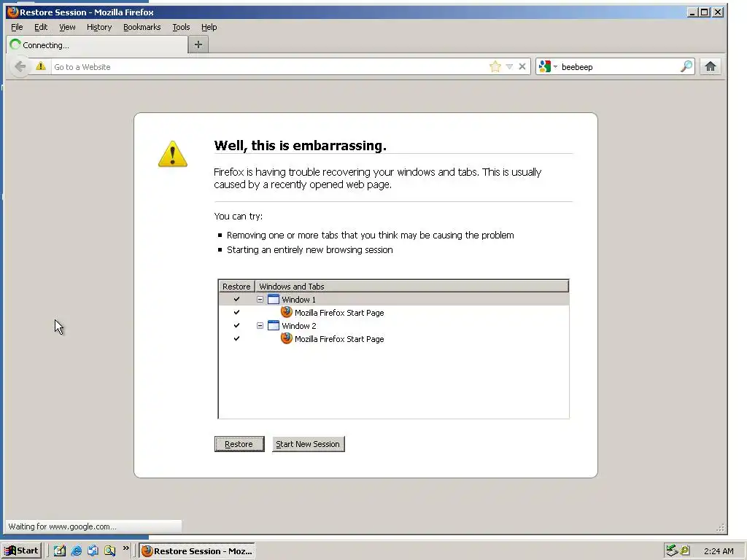Click the folder search quick launch icon
The width and height of the screenshot is (747, 560).
click(109, 551)
